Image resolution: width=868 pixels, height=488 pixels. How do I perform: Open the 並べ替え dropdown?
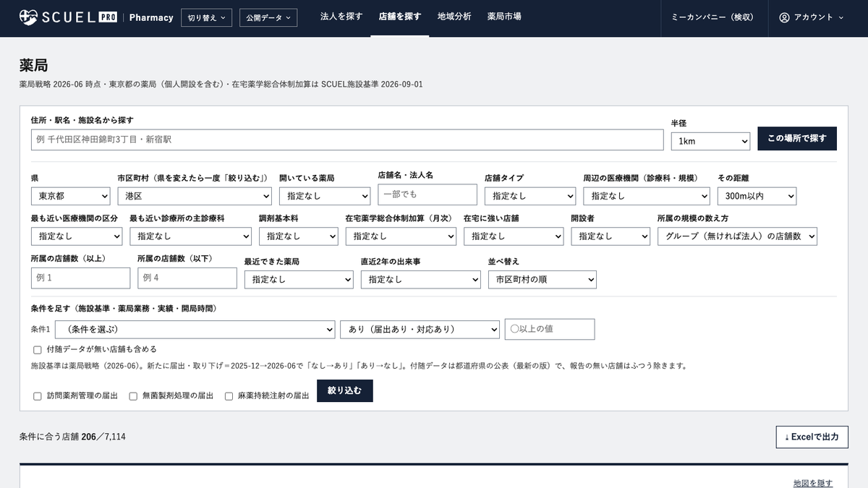[542, 279]
